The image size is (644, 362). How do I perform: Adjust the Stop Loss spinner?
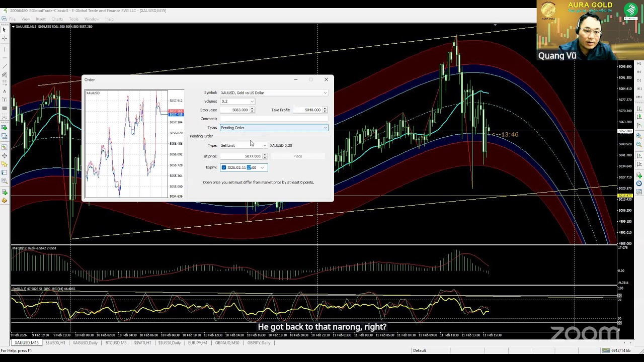coord(252,110)
